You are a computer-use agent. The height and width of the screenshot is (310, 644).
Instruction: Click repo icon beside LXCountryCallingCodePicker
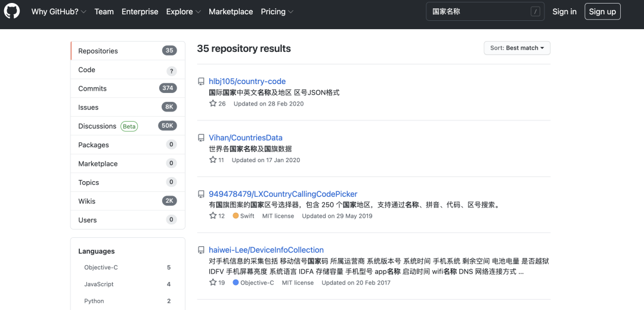click(202, 194)
